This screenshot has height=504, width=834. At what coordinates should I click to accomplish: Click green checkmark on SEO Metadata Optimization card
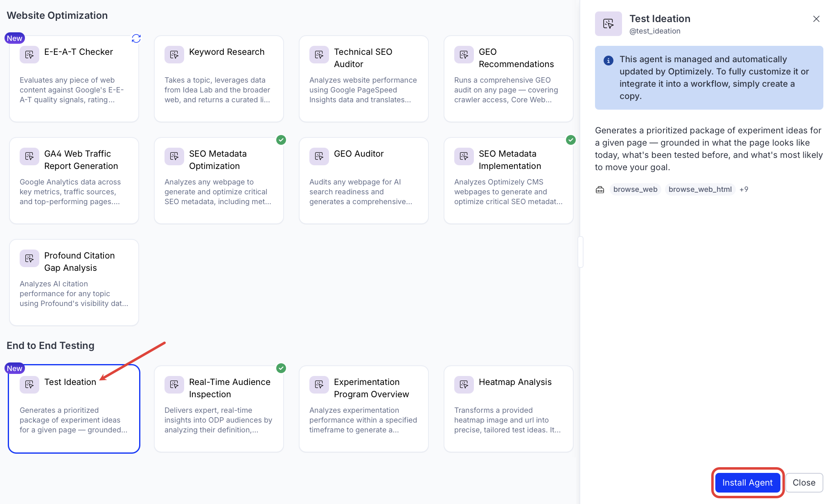point(281,140)
